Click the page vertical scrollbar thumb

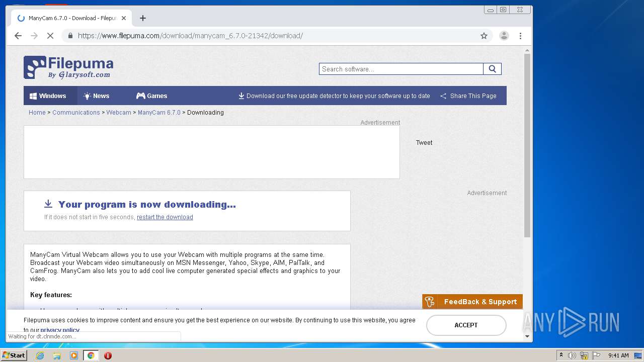(527, 146)
